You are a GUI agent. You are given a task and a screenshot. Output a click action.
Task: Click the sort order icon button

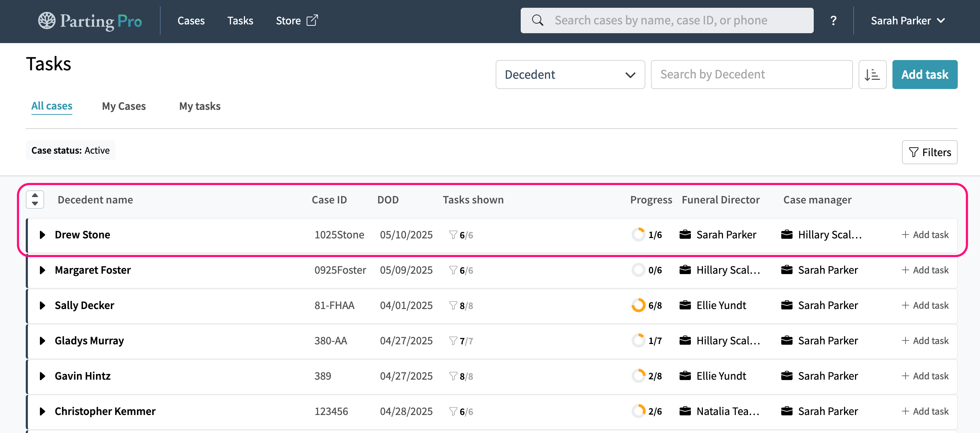click(872, 75)
